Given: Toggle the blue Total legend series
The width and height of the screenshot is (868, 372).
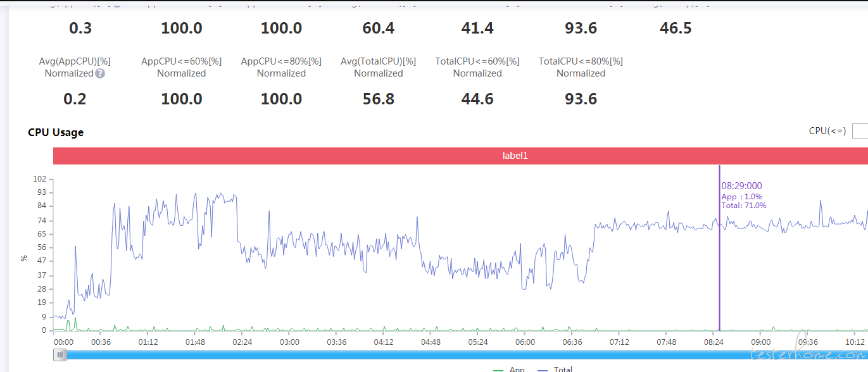Looking at the screenshot, I should click(x=555, y=369).
